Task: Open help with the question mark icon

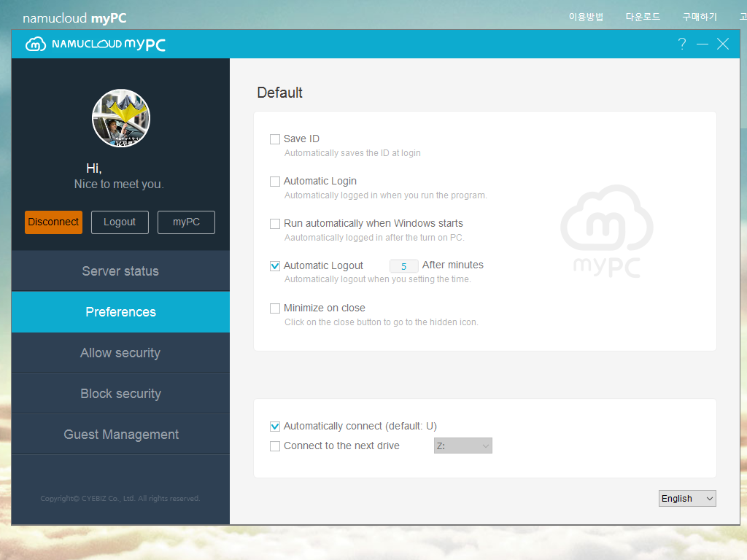Action: 682,44
